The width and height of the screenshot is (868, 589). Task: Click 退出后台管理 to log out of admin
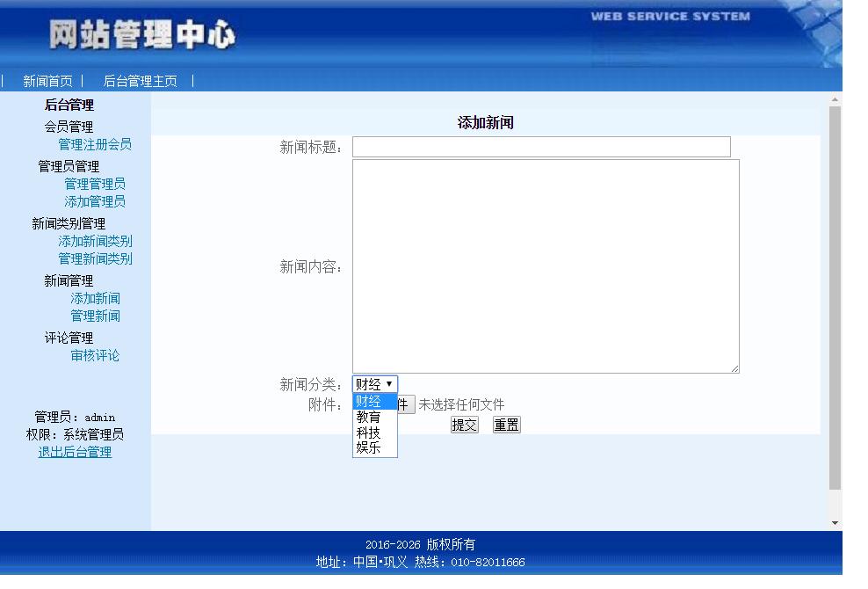[76, 452]
